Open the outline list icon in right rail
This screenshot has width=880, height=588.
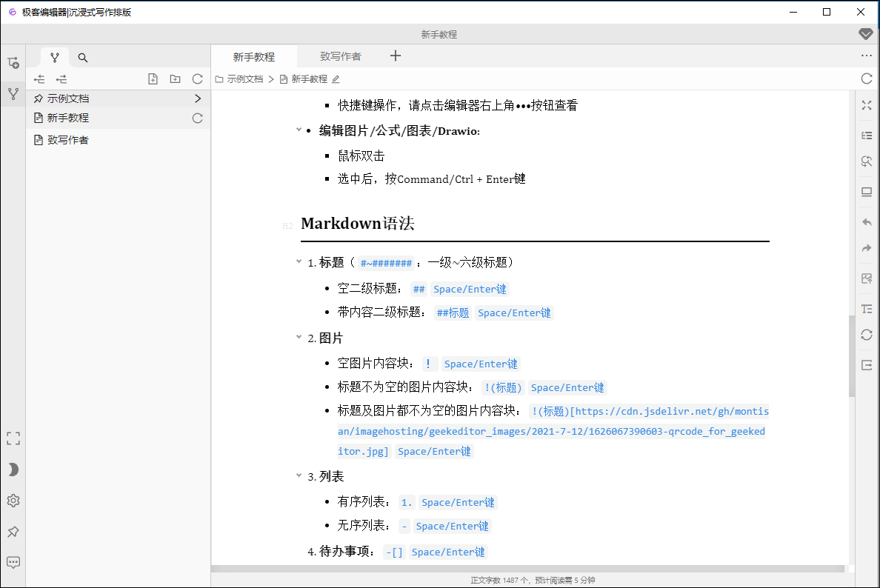tap(867, 136)
